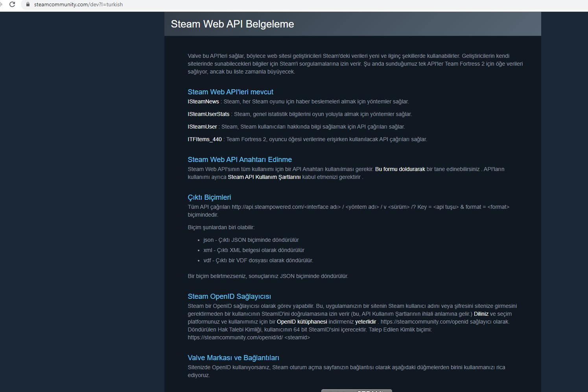This screenshot has width=588, height=392.
Task: Click the 'Steam Web API Belgeleme' page title
Action: point(232,24)
